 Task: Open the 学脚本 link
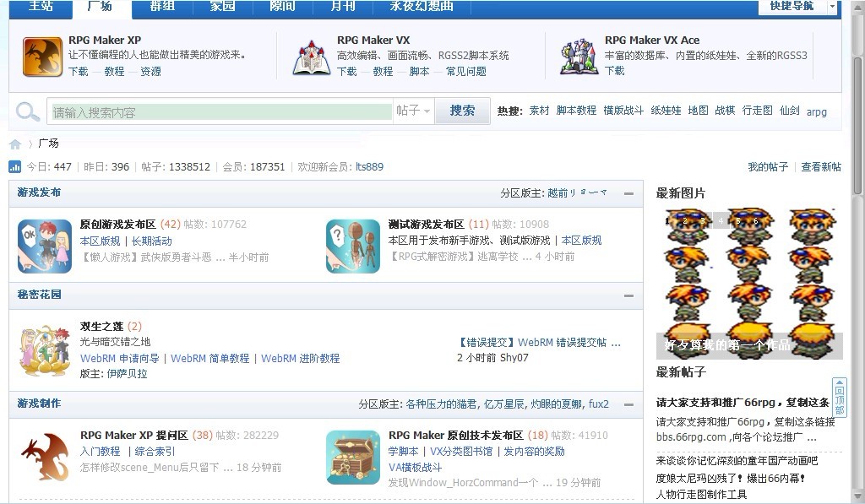[403, 452]
